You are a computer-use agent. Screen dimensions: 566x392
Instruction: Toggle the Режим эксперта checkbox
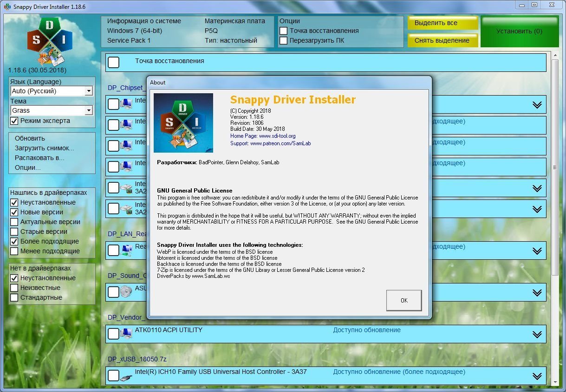point(14,121)
